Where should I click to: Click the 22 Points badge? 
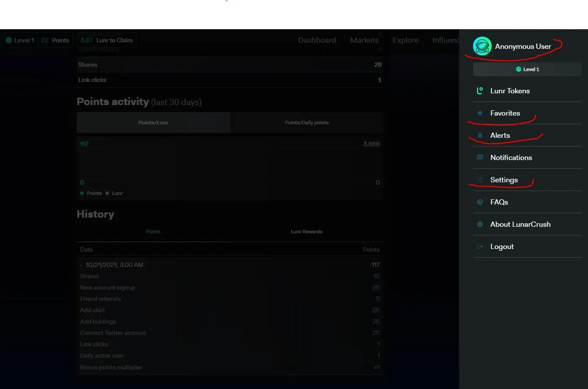pos(55,40)
